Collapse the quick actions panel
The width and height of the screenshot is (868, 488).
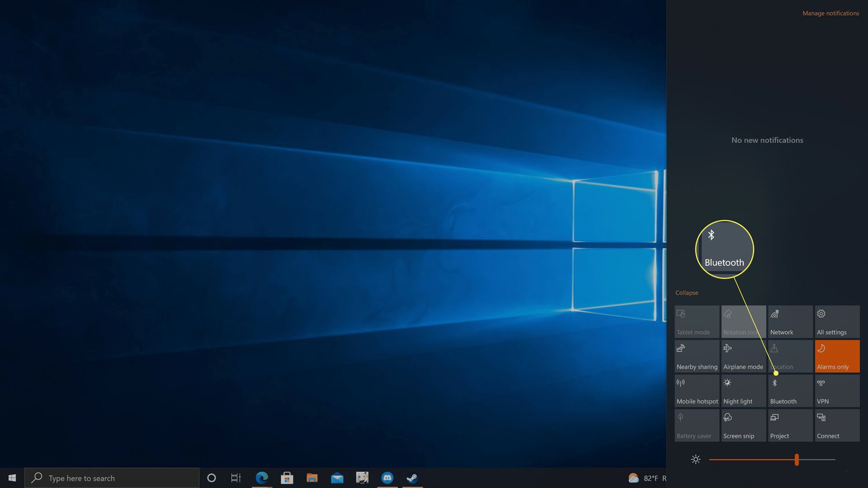pos(687,293)
